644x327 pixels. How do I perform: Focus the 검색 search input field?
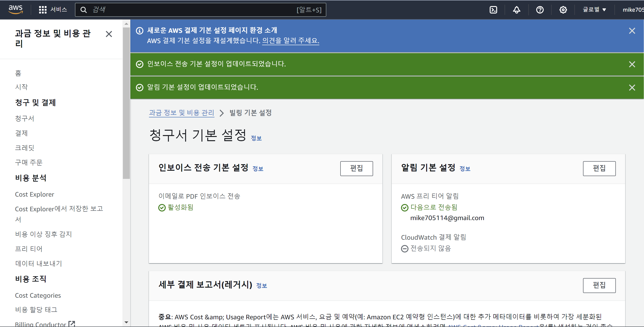[200, 10]
